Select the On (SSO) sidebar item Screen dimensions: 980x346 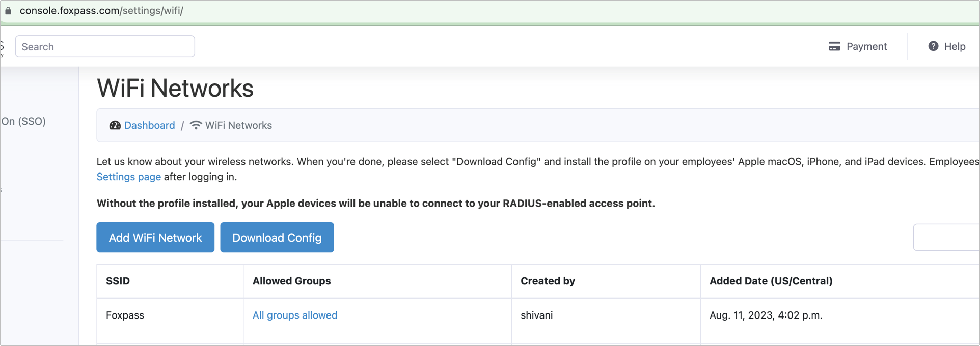coord(23,121)
